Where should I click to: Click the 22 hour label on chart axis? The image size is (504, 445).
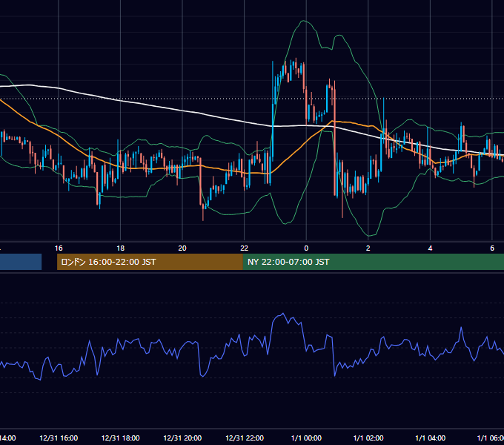pos(245,248)
